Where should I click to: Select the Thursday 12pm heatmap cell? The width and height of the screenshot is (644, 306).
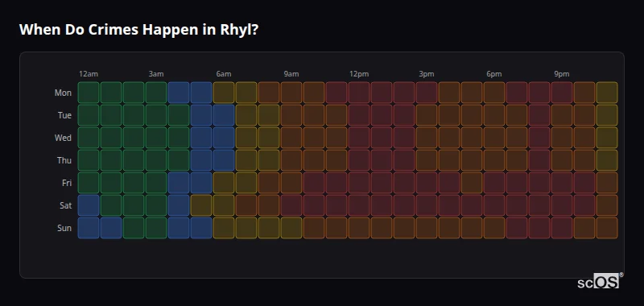click(x=359, y=160)
